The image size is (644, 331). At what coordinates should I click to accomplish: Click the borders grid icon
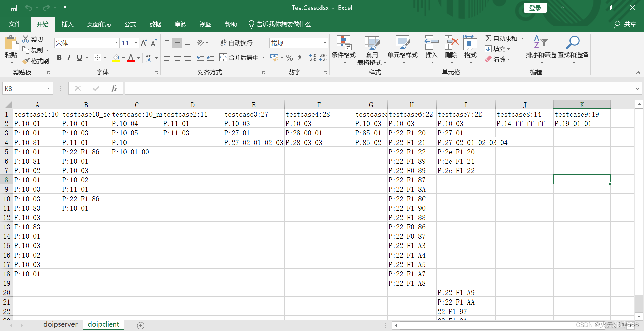click(97, 58)
